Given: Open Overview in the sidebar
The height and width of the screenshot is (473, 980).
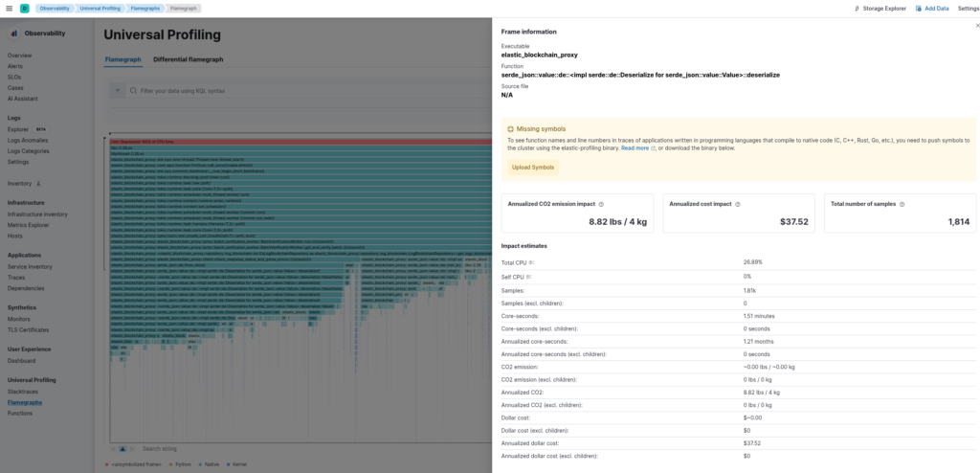Looking at the screenshot, I should [19, 56].
